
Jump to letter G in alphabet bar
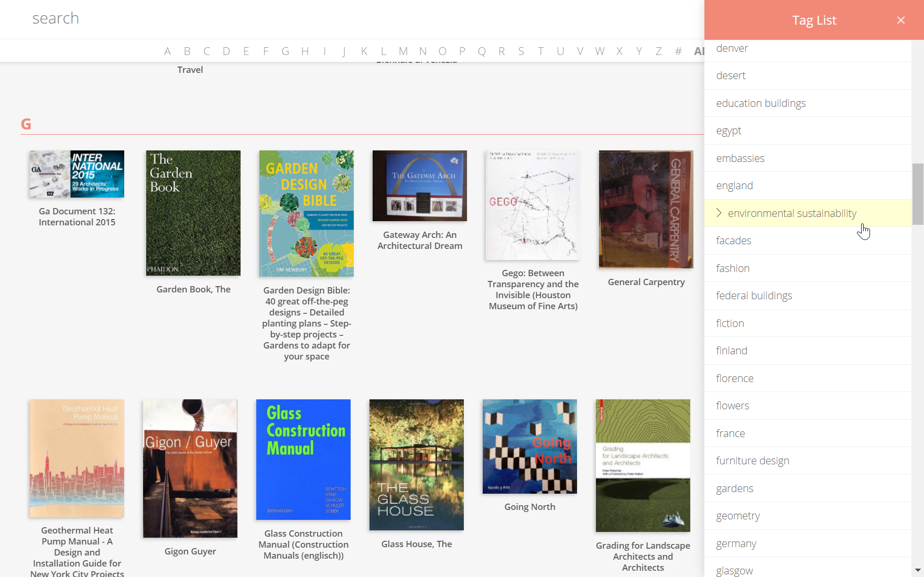[285, 51]
